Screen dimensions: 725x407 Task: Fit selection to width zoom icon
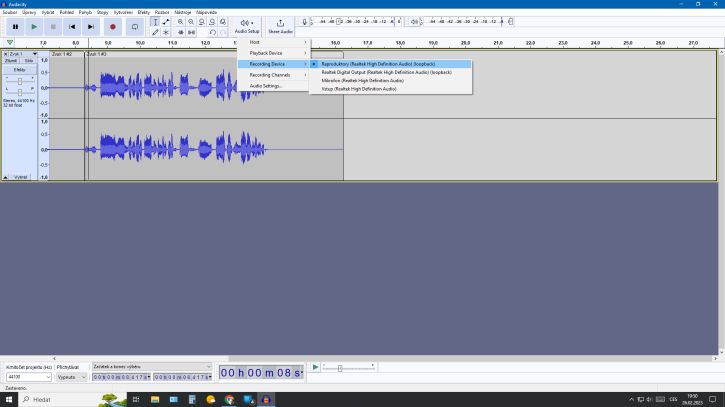point(202,22)
